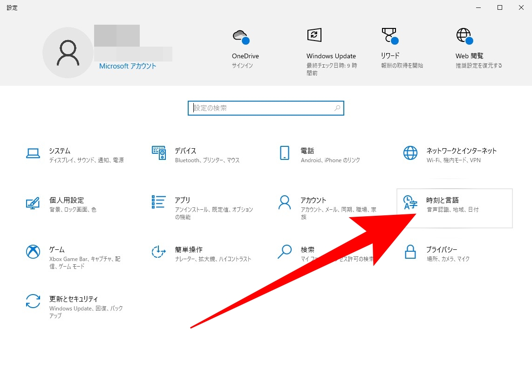Open the デバイス keyboard and speaker icon

tap(159, 153)
